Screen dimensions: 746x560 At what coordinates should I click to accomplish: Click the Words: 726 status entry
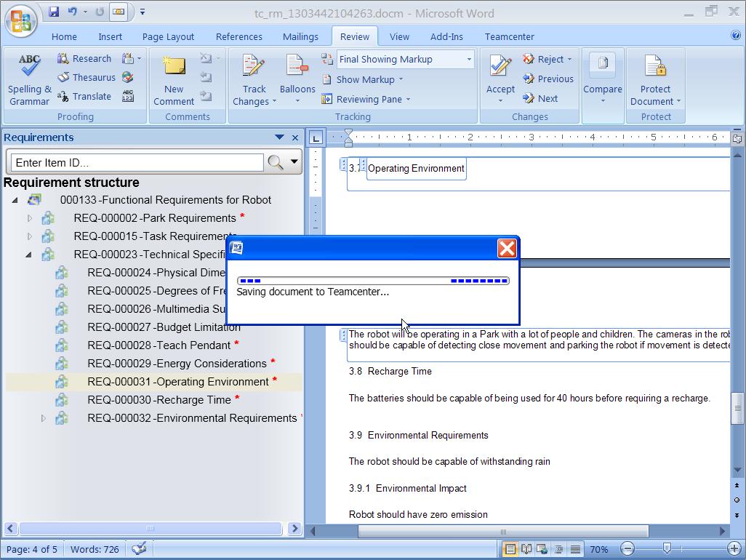pyautogui.click(x=95, y=550)
